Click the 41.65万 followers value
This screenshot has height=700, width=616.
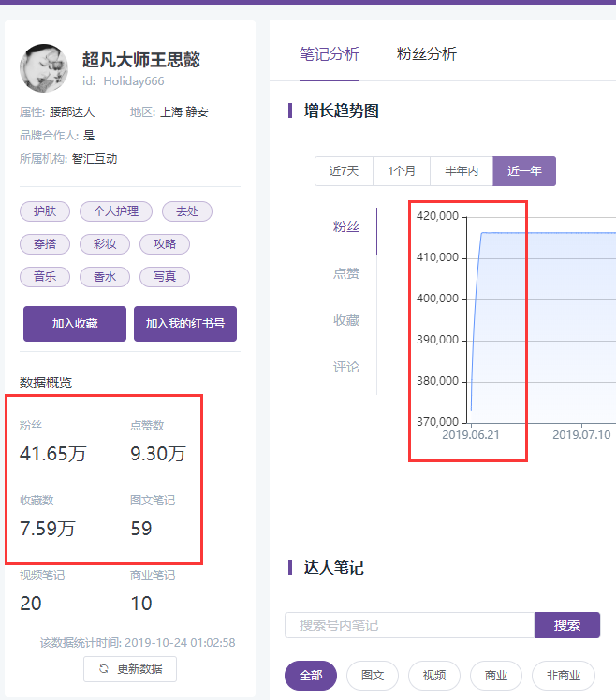(x=52, y=454)
